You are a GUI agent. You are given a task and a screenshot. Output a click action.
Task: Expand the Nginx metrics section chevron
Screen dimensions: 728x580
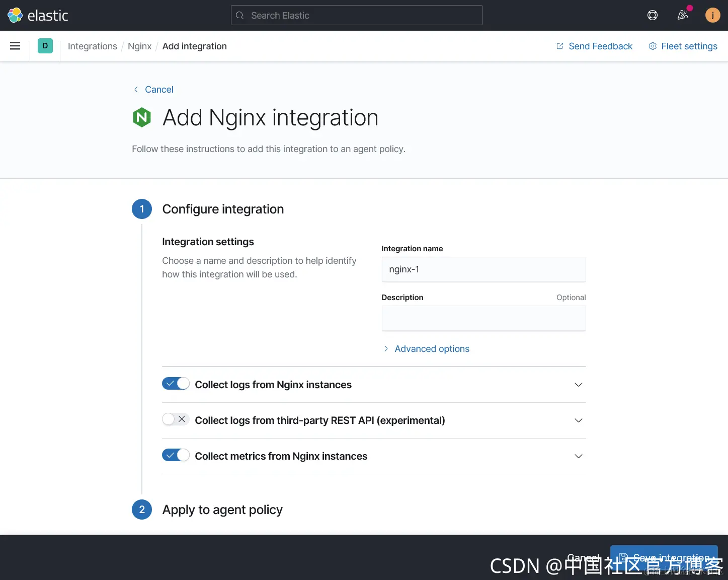[x=579, y=456]
